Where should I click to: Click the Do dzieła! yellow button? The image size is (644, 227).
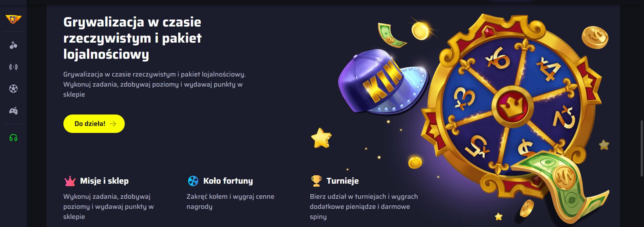click(x=94, y=124)
